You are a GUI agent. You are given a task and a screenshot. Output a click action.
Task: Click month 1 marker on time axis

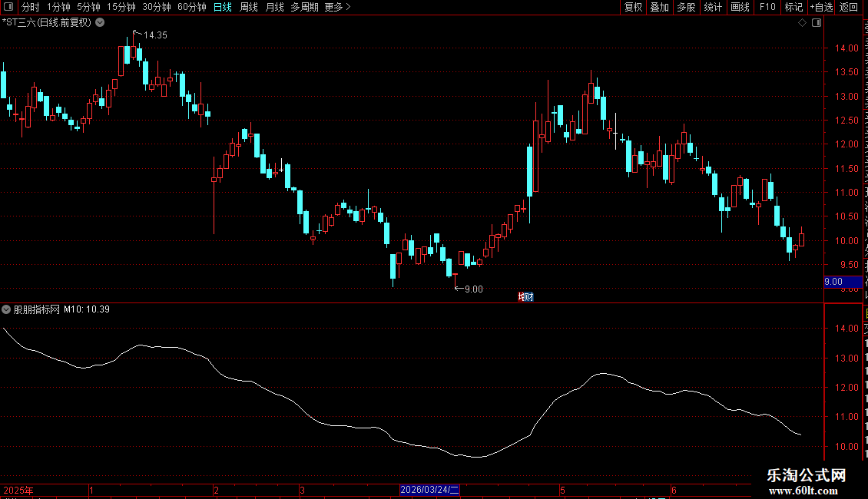click(91, 490)
